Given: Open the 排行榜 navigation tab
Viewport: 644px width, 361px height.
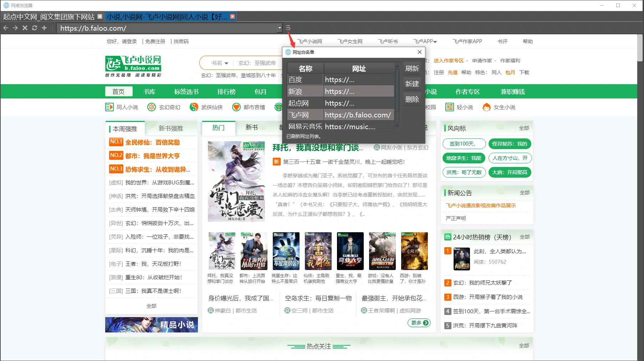Looking at the screenshot, I should pyautogui.click(x=226, y=92).
